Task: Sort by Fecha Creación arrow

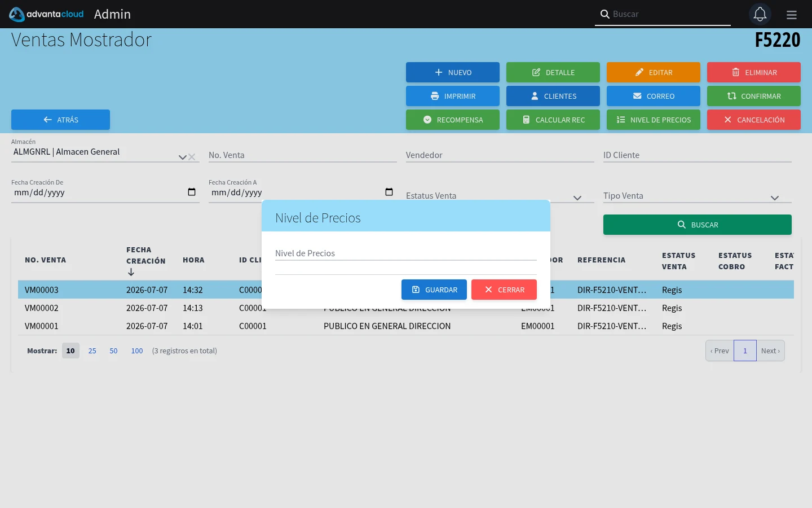Action: (x=131, y=272)
